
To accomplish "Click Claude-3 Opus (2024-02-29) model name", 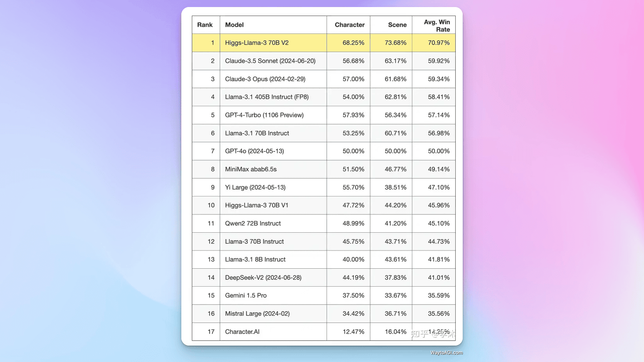I will [x=265, y=79].
